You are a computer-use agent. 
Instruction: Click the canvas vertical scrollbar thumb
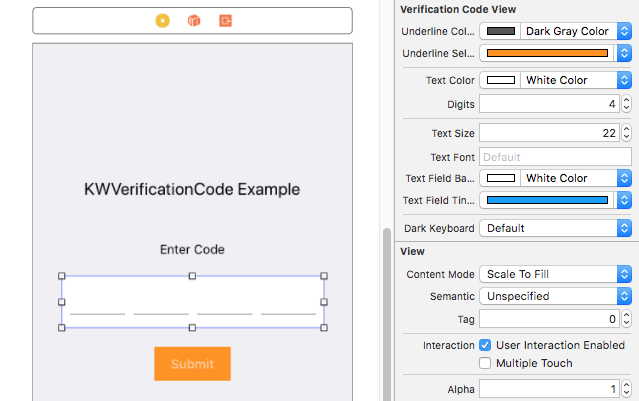387,314
